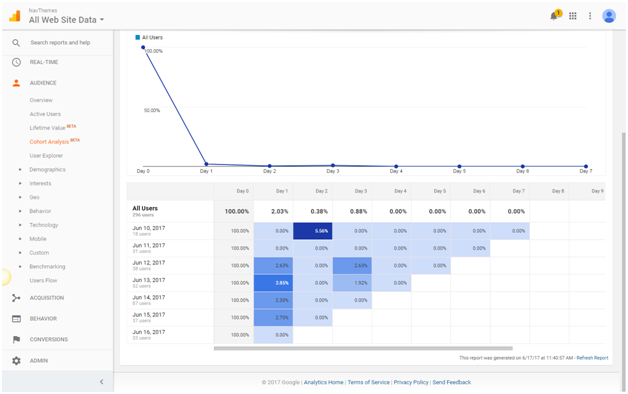Click the Acquisition arrows icon

16,298
